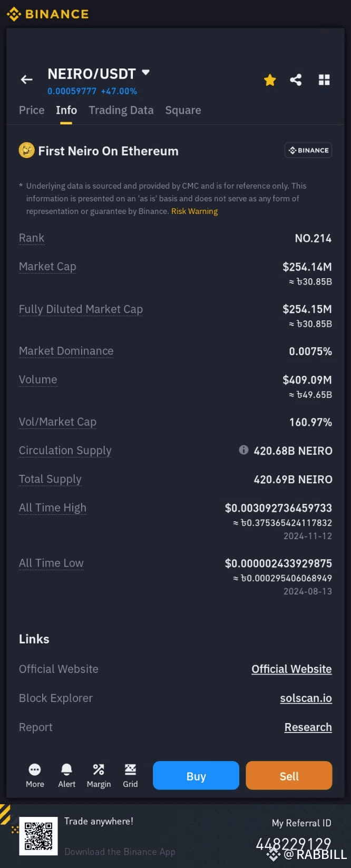Set a price Alert using the bell icon
The width and height of the screenshot is (351, 868).
pos(66,775)
